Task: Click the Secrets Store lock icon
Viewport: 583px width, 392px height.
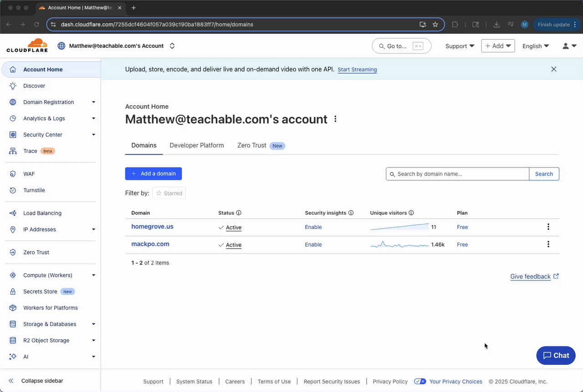Action: (13, 291)
